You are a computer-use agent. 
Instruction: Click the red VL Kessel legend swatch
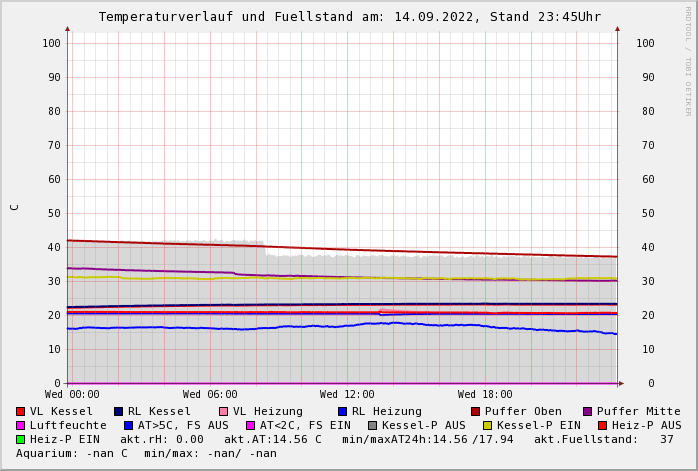pyautogui.click(x=21, y=412)
